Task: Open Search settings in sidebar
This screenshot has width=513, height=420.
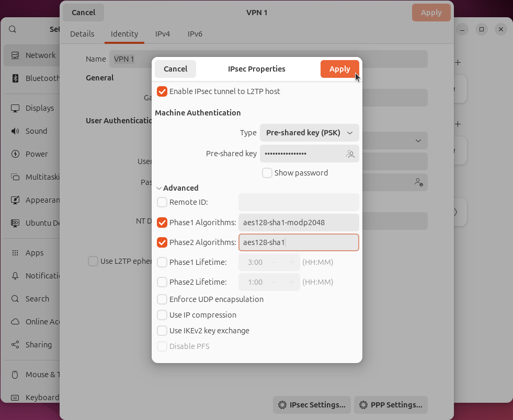Action: (x=32, y=299)
